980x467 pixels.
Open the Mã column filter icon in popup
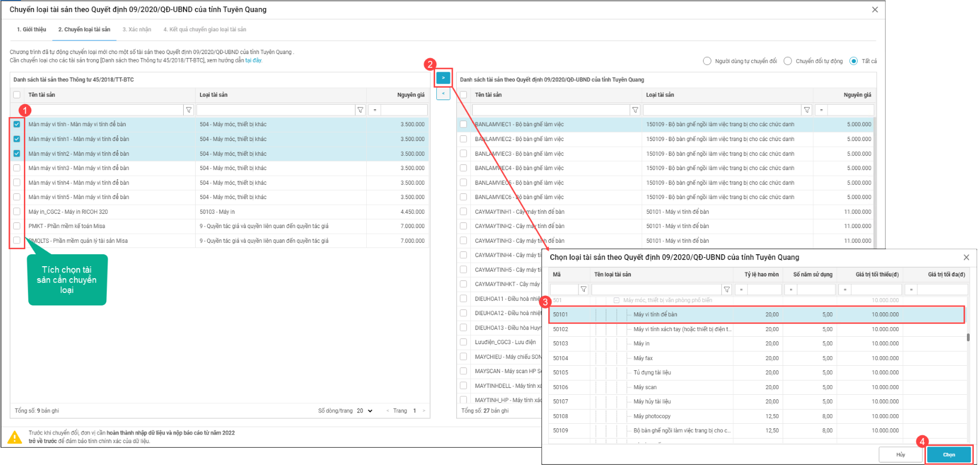click(x=584, y=290)
